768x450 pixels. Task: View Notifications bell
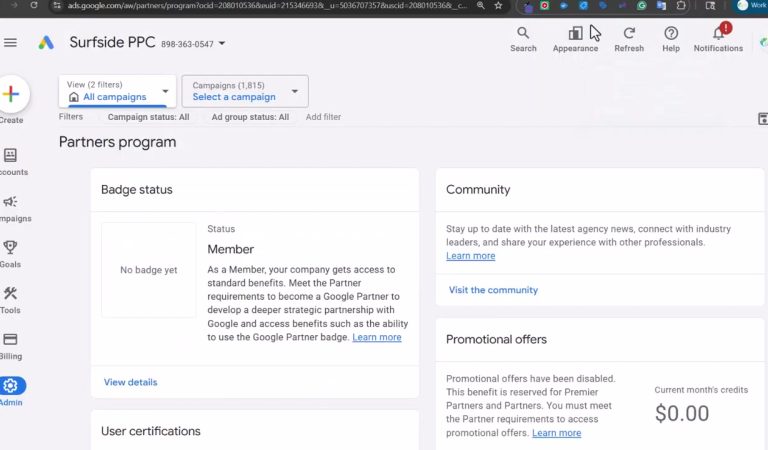[x=718, y=39]
